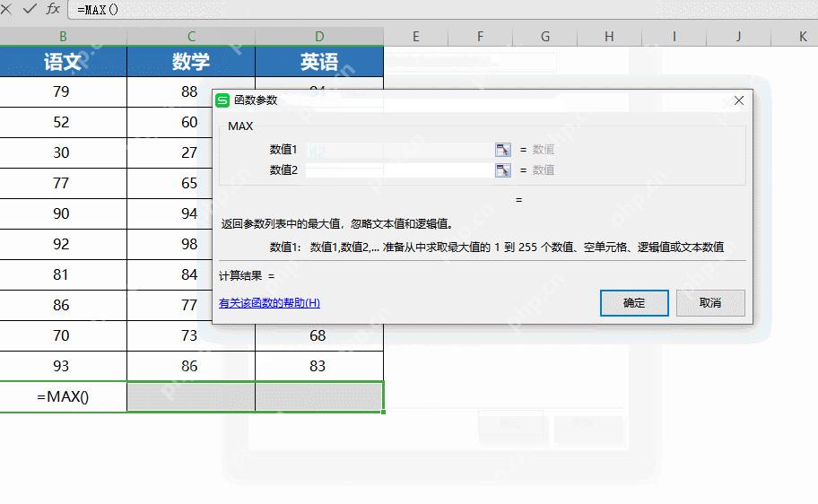Click the cell with 90 in 语文
818x504 pixels.
tap(63, 214)
